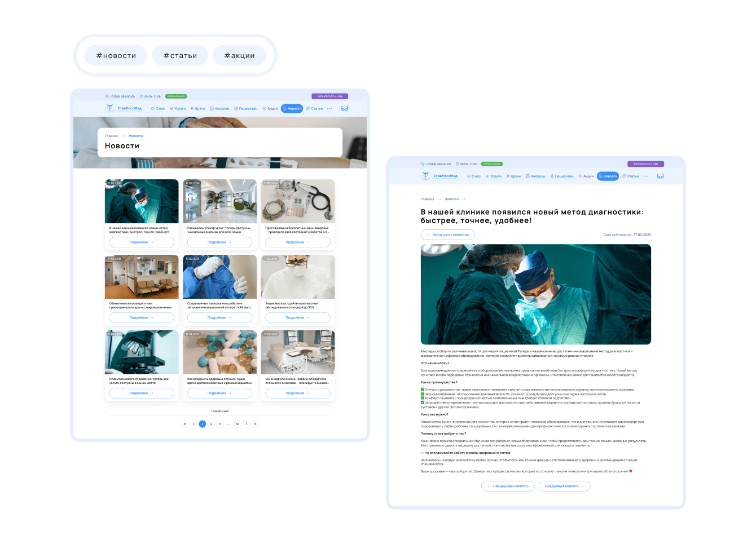The height and width of the screenshot is (540, 756).
Task: Click the #новости tag pill
Action: coord(116,55)
